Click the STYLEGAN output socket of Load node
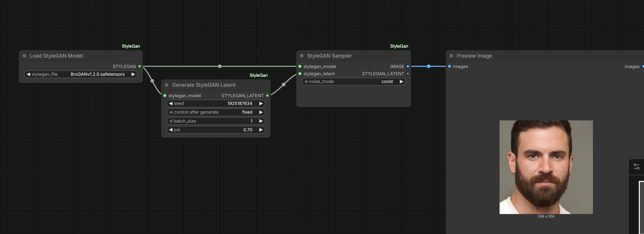Image resolution: width=644 pixels, height=234 pixels. (140, 66)
